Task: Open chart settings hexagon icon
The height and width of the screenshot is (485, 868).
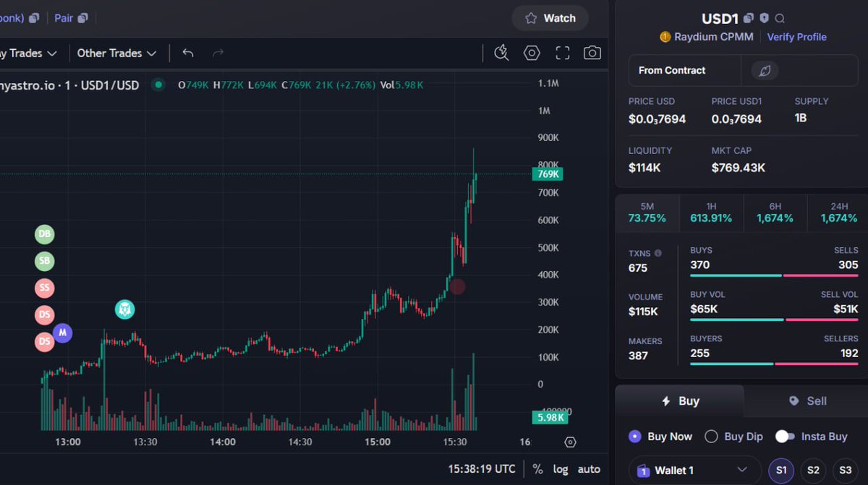Action: (x=532, y=53)
